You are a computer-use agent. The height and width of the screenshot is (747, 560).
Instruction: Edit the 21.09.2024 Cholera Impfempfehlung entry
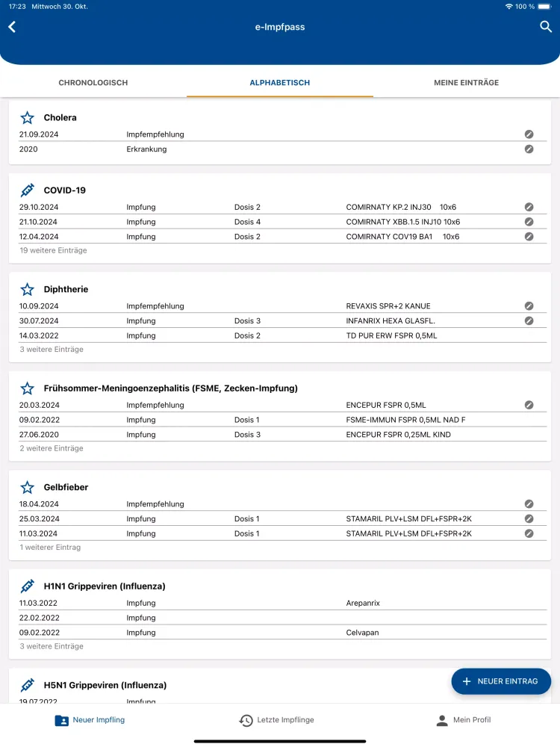[x=529, y=134]
